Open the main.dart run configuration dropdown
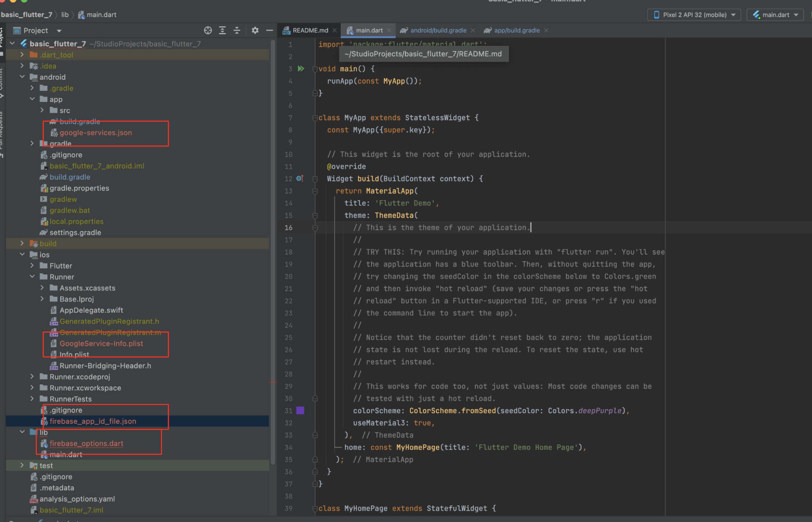This screenshot has height=522, width=812. coord(775,15)
